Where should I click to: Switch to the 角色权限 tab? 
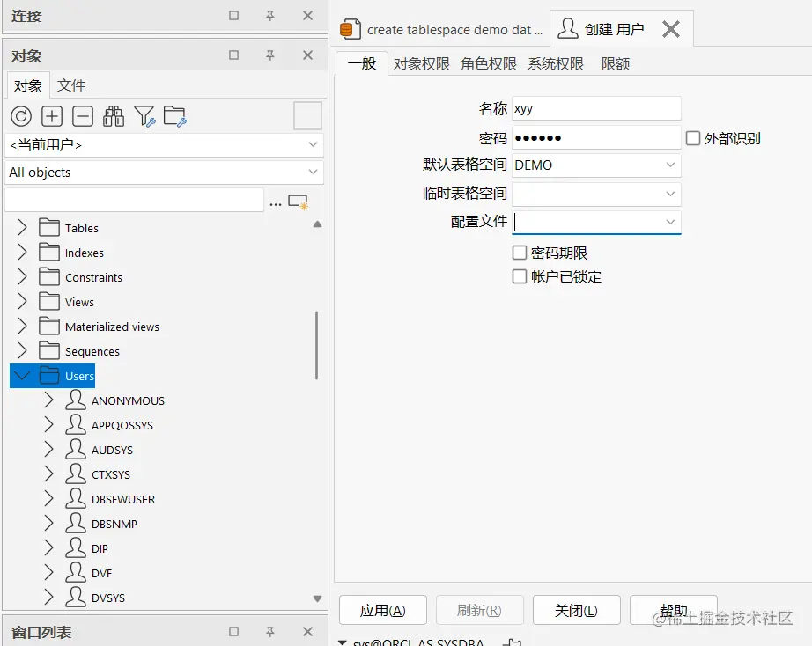[x=488, y=63]
